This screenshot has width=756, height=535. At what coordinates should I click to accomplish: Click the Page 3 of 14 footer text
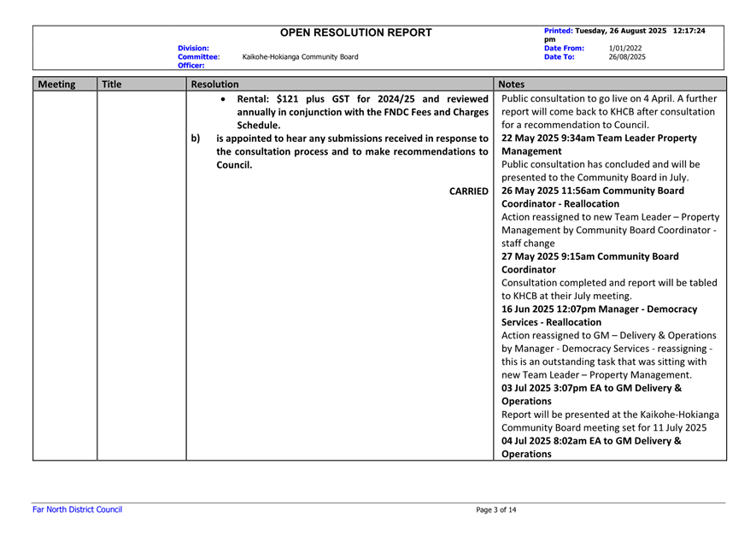click(495, 510)
